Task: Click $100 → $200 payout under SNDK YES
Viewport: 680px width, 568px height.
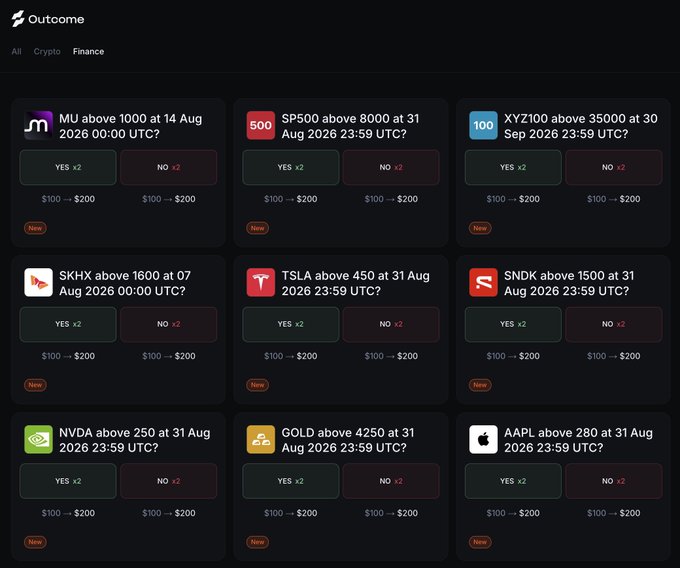Action: 513,356
